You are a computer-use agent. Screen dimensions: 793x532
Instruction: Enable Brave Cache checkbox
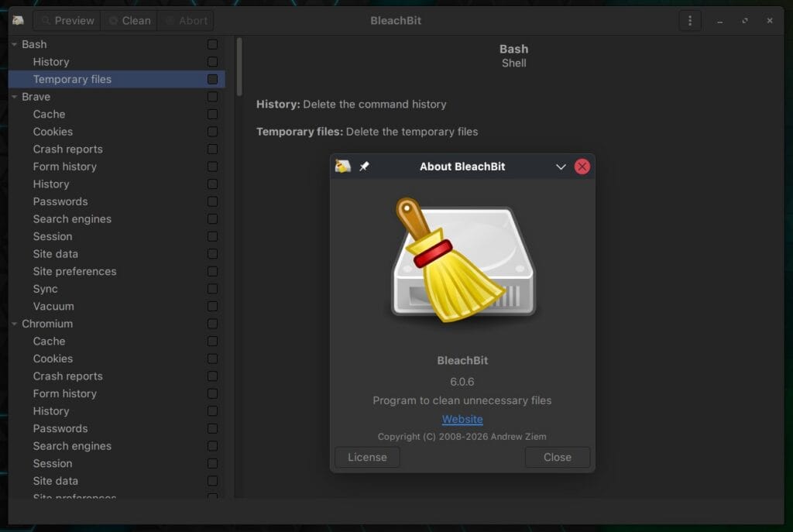coord(212,115)
